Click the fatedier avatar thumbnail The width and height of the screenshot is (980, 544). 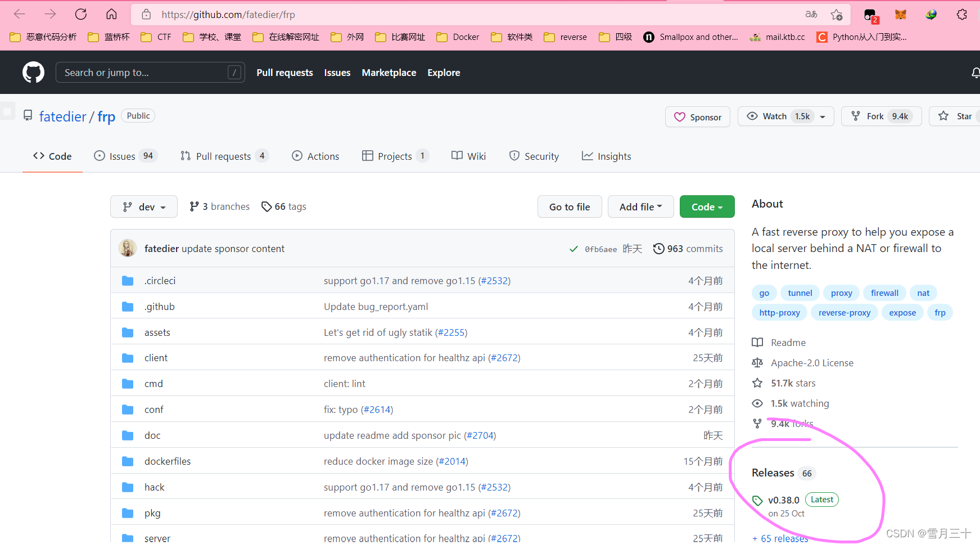[128, 248]
